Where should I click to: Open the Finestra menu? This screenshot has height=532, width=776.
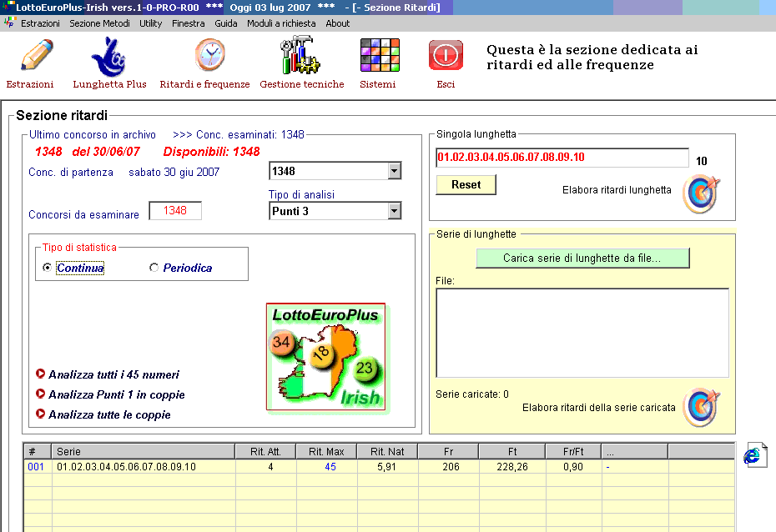(x=188, y=23)
